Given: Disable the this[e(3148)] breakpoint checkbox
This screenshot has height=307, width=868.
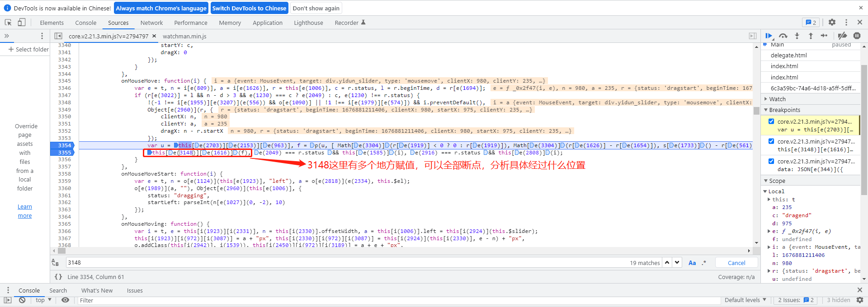Looking at the screenshot, I should pos(771,141).
